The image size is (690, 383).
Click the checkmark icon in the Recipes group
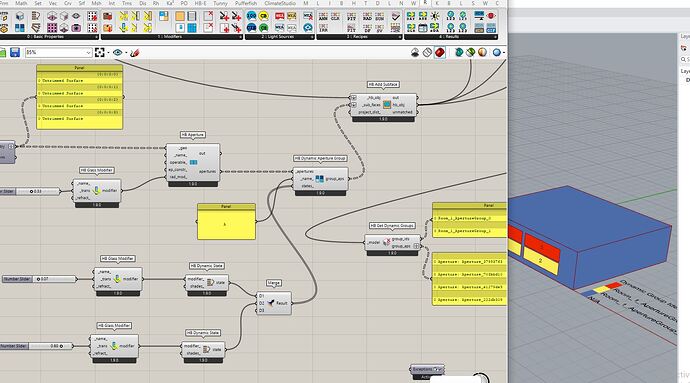coord(396,17)
